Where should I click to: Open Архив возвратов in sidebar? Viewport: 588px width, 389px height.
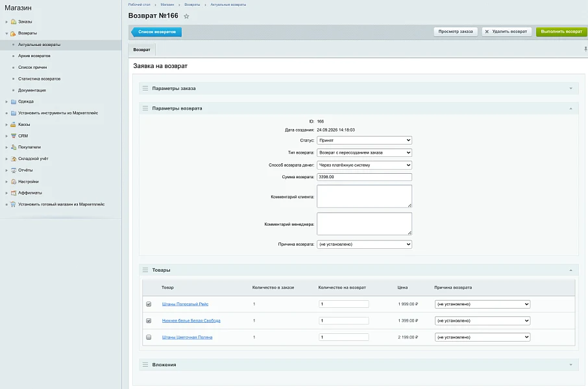pos(34,56)
